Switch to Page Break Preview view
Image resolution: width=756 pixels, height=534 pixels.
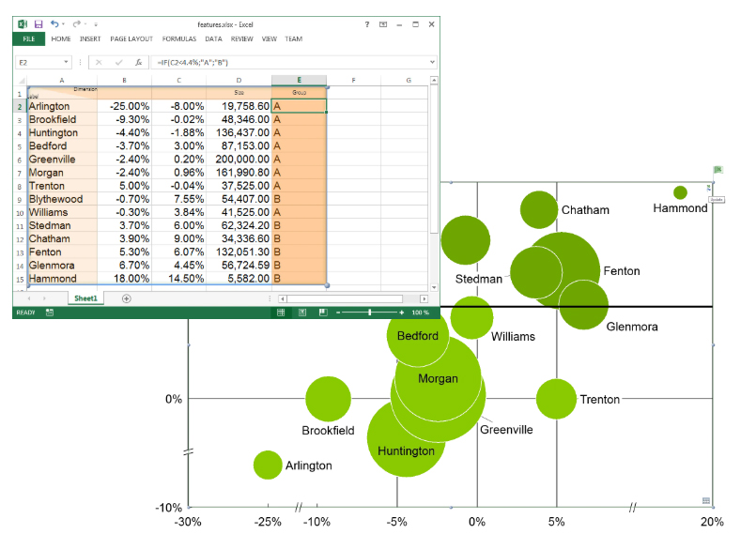pos(321,312)
